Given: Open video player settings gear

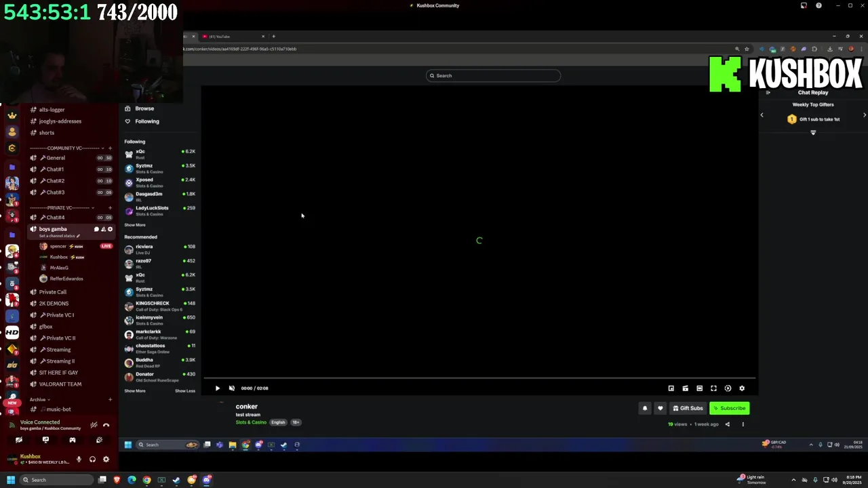Looking at the screenshot, I should pyautogui.click(x=741, y=388).
